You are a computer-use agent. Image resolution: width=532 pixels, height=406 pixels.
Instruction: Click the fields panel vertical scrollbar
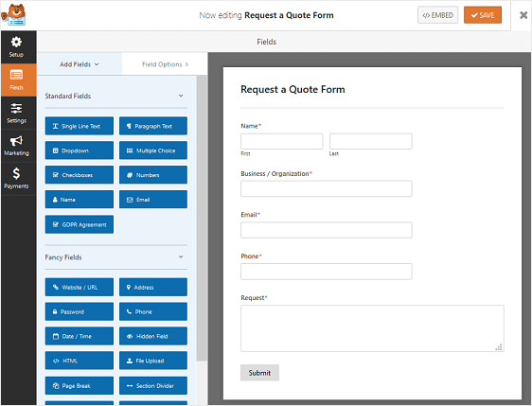(x=202, y=217)
